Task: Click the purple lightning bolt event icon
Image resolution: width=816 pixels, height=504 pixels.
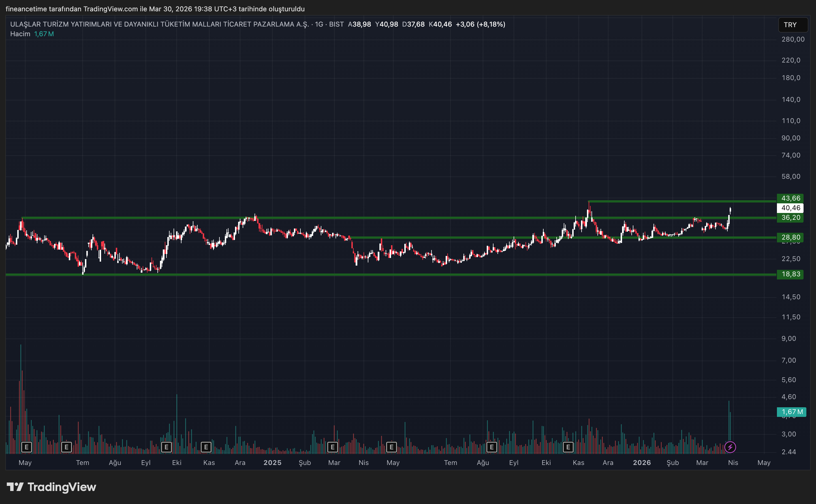Action: tap(730, 447)
